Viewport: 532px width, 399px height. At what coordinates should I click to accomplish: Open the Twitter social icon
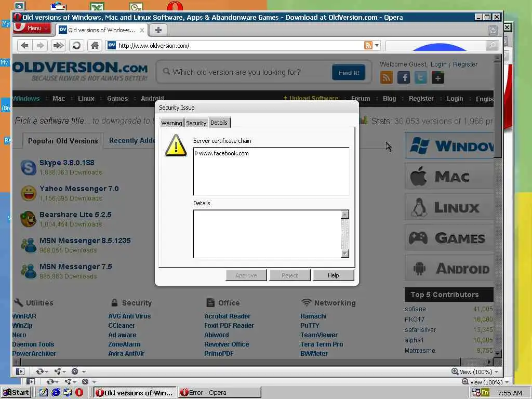click(x=421, y=78)
